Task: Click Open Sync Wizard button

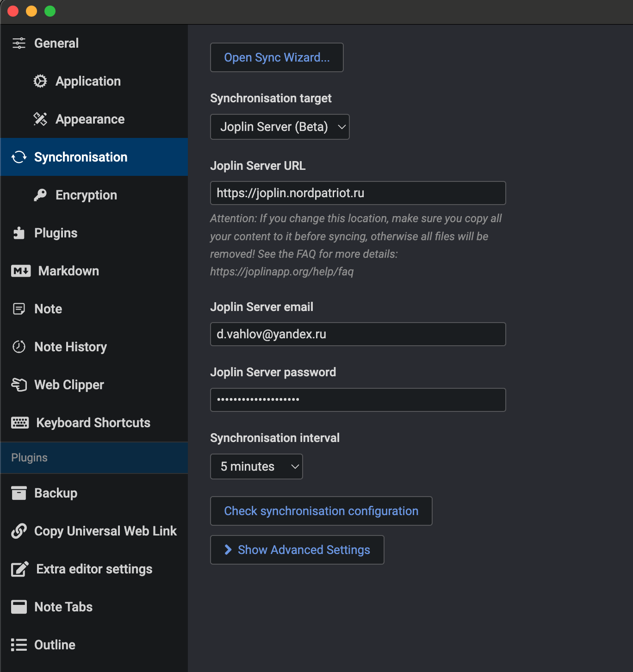Action: (277, 57)
